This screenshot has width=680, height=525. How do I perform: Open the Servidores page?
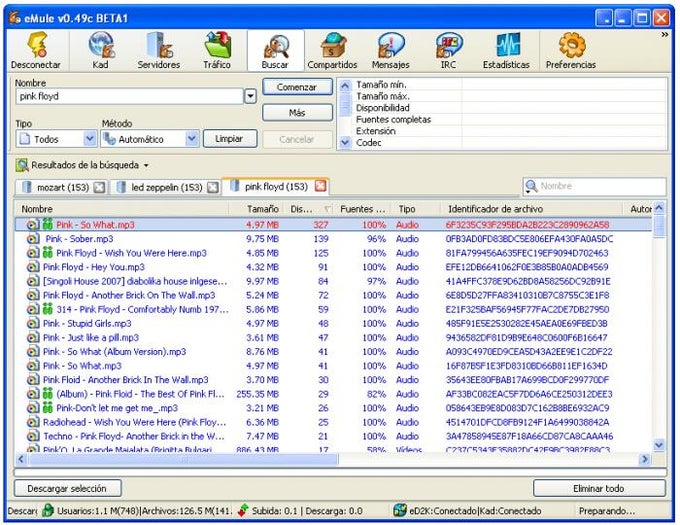point(159,50)
